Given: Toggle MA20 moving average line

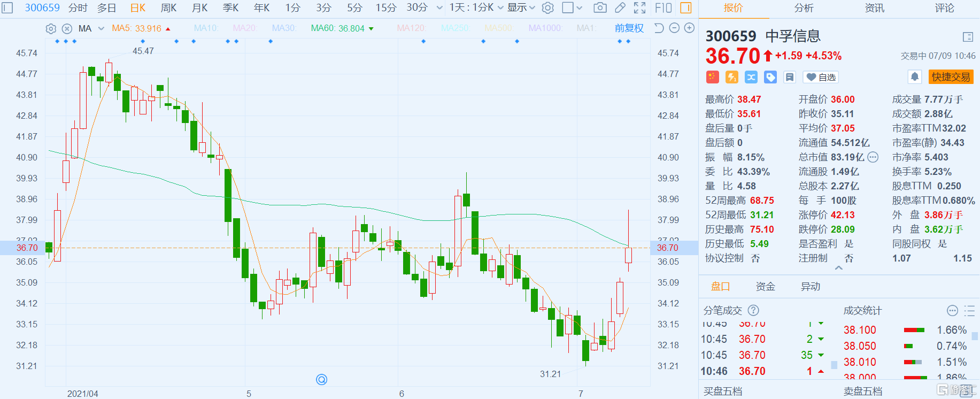Looking at the screenshot, I should 244,28.
